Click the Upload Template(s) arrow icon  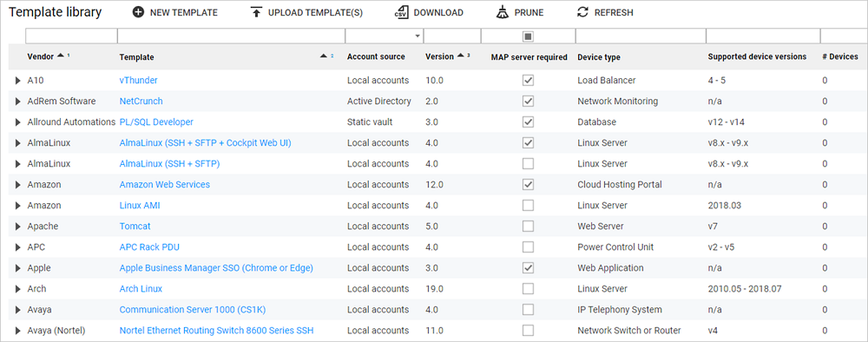pos(256,12)
